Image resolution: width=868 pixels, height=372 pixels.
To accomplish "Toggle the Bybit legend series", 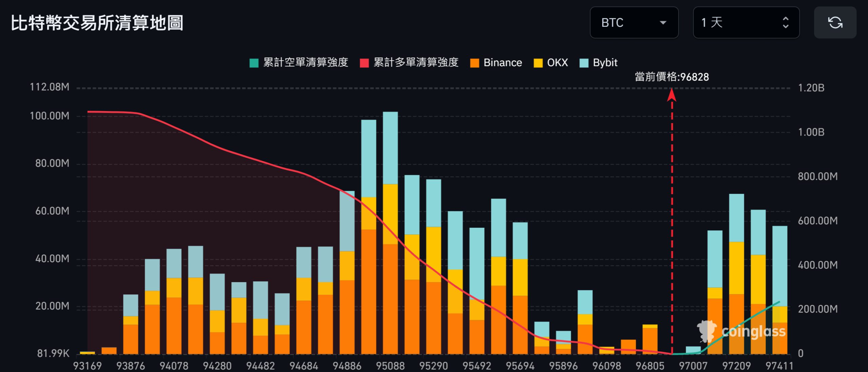I will (605, 63).
